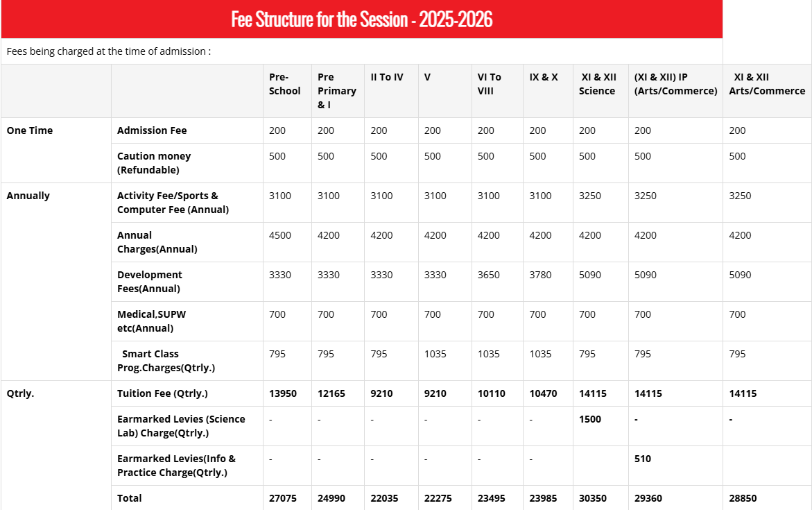The image size is (812, 510).
Task: Click the II To IV column header
Action: point(386,77)
